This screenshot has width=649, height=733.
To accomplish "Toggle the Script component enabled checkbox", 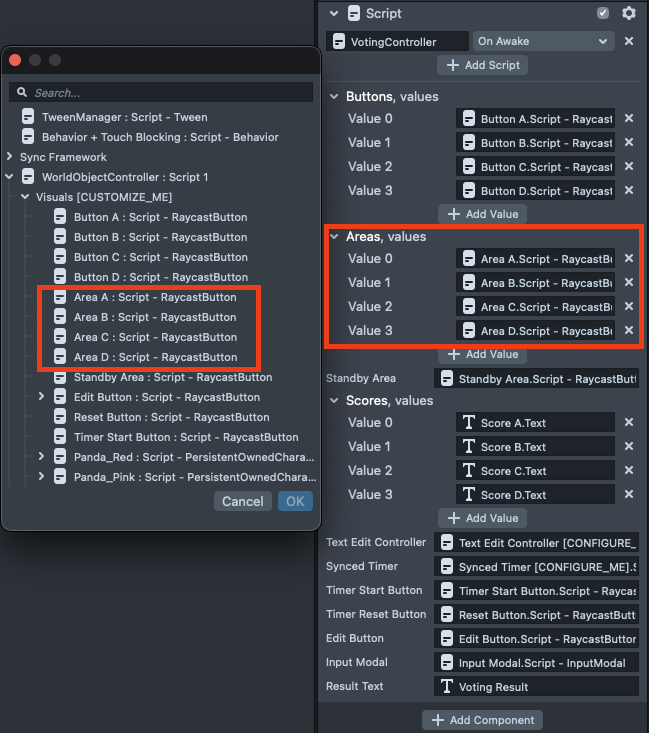I will [x=603, y=13].
